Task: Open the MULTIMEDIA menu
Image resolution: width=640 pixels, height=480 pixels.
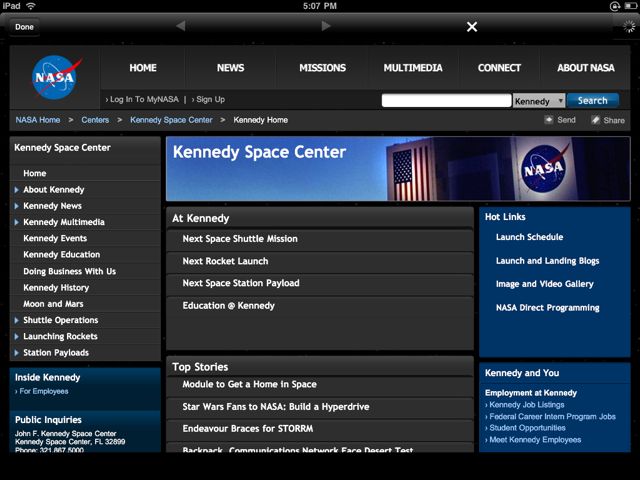Action: (x=413, y=68)
